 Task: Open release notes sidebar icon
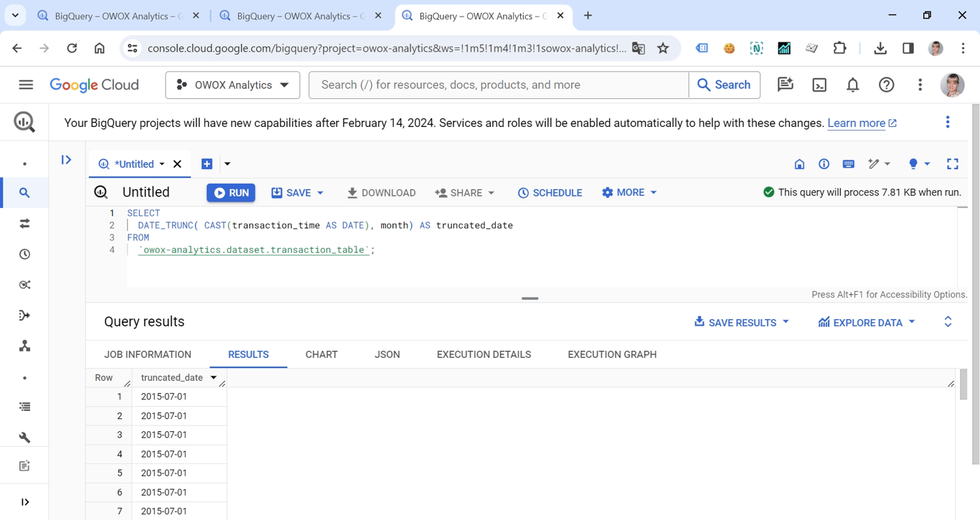pyautogui.click(x=24, y=466)
